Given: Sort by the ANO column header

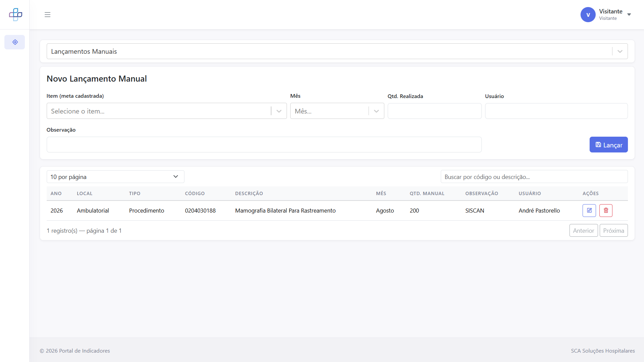Looking at the screenshot, I should (56, 193).
